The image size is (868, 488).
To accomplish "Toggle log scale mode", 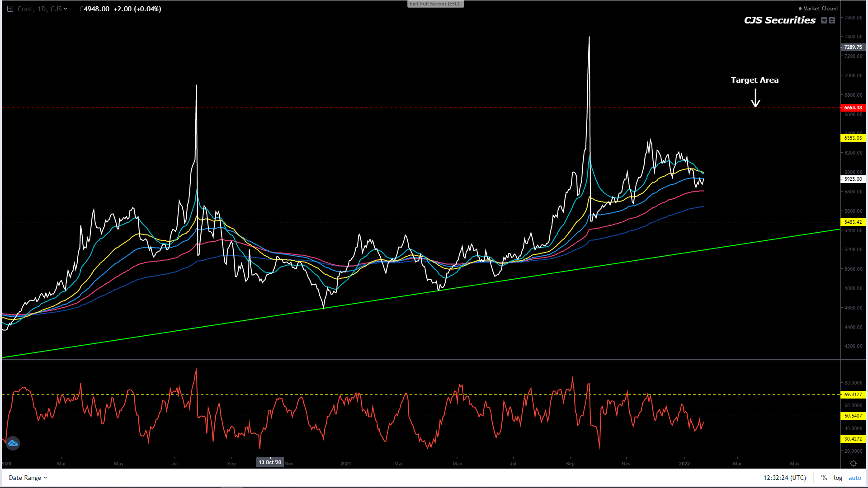I will [x=838, y=478].
